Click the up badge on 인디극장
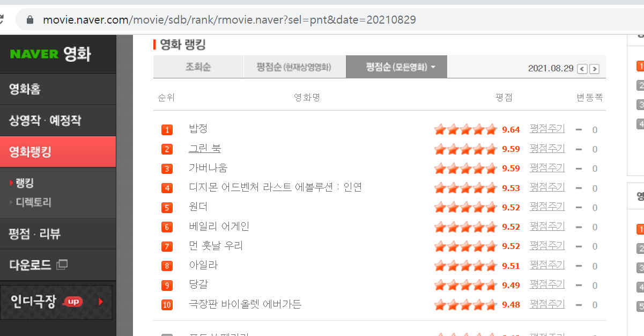The image size is (644, 336). (x=73, y=301)
